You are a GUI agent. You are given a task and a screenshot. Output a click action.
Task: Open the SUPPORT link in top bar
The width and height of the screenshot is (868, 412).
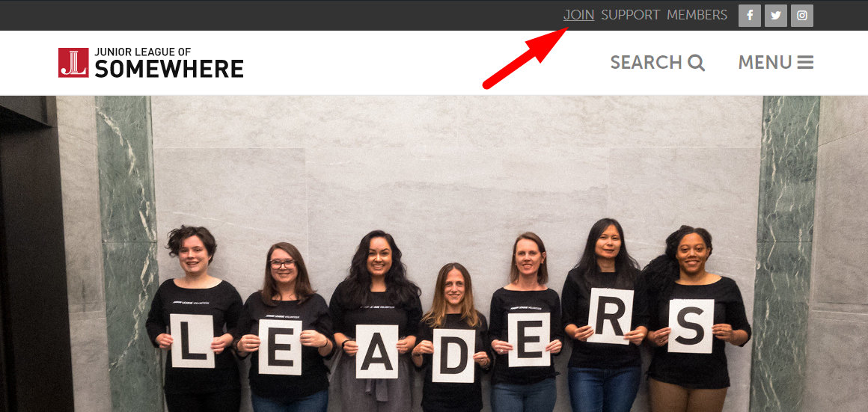631,15
